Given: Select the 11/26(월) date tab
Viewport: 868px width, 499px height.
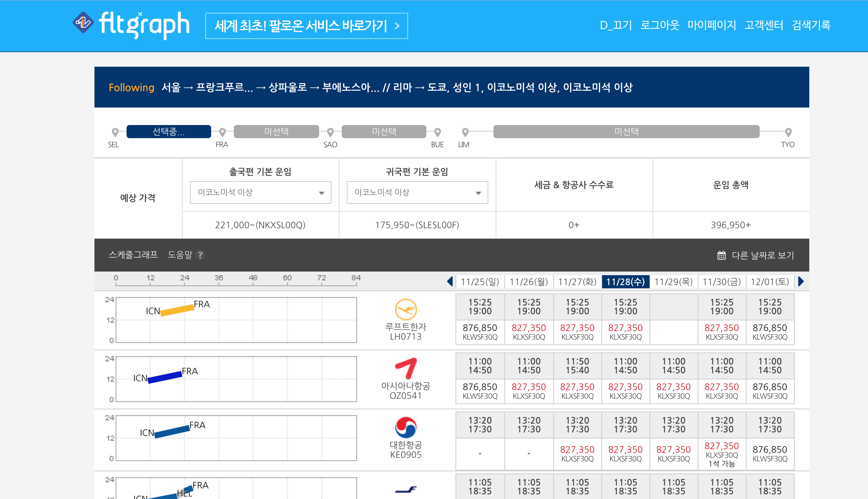Looking at the screenshot, I should pyautogui.click(x=528, y=282).
